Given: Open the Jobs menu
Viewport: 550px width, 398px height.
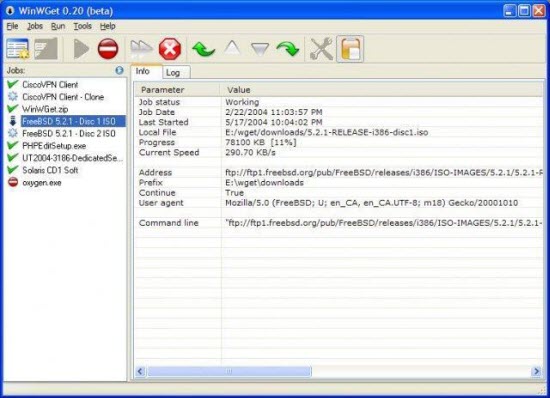Looking at the screenshot, I should pos(35,26).
